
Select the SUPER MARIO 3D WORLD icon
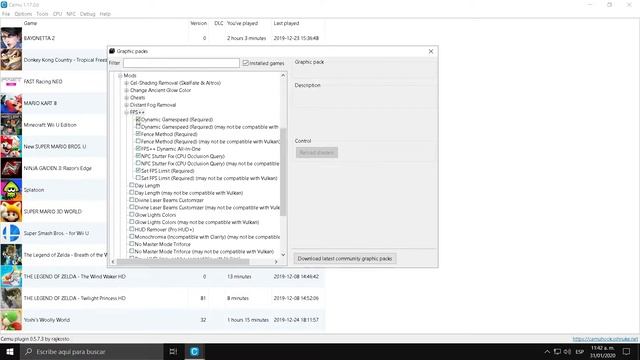pos(11,211)
